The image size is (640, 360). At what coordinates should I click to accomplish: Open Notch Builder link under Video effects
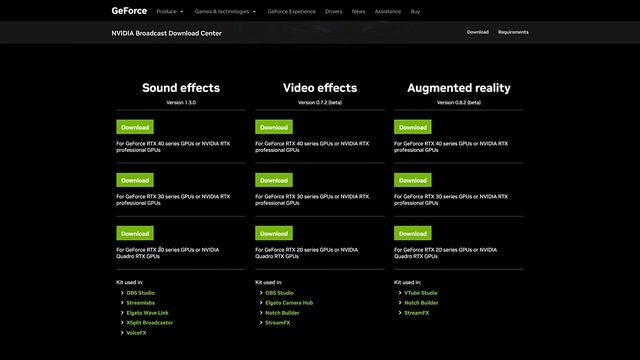coord(282,313)
